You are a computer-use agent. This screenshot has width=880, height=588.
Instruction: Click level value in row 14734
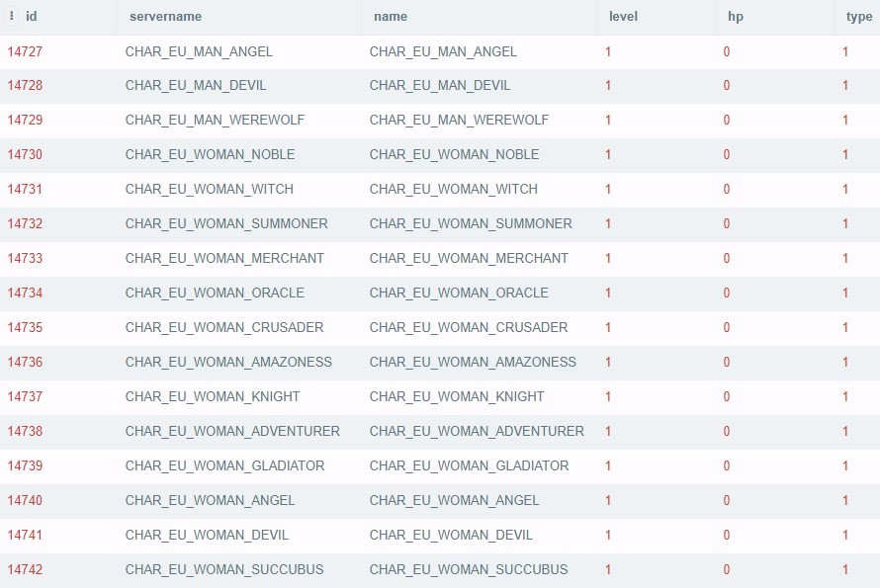click(x=608, y=294)
